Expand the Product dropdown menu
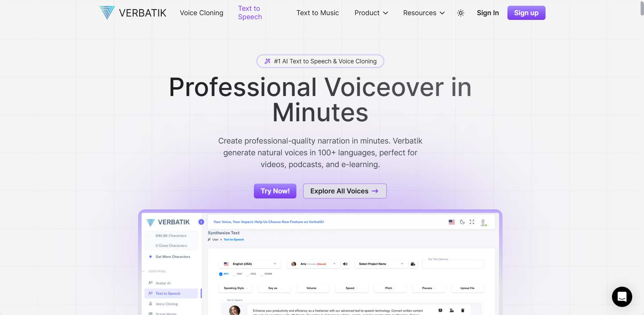Screen dimensions: 644x315 [371, 13]
